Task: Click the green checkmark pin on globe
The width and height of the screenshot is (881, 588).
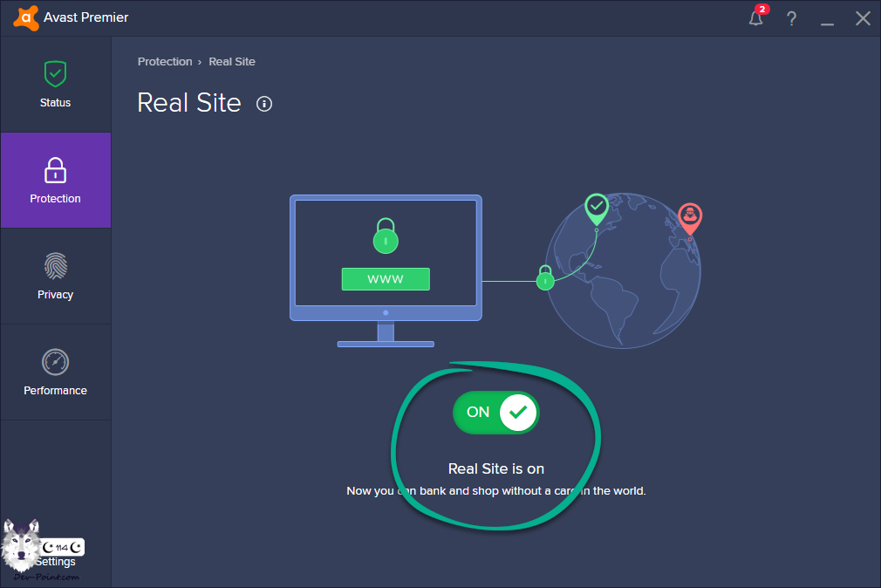Action: 597,207
